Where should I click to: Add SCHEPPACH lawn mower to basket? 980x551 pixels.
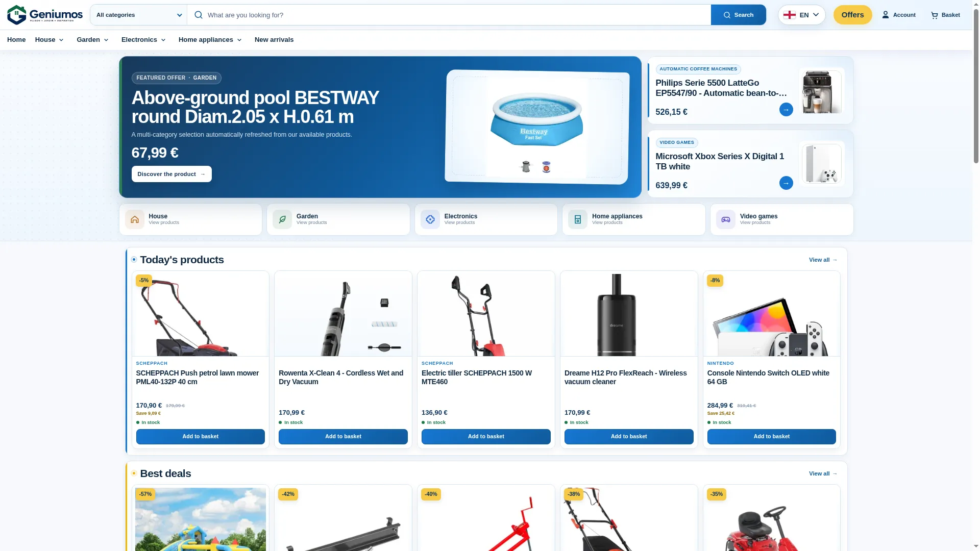(201, 437)
